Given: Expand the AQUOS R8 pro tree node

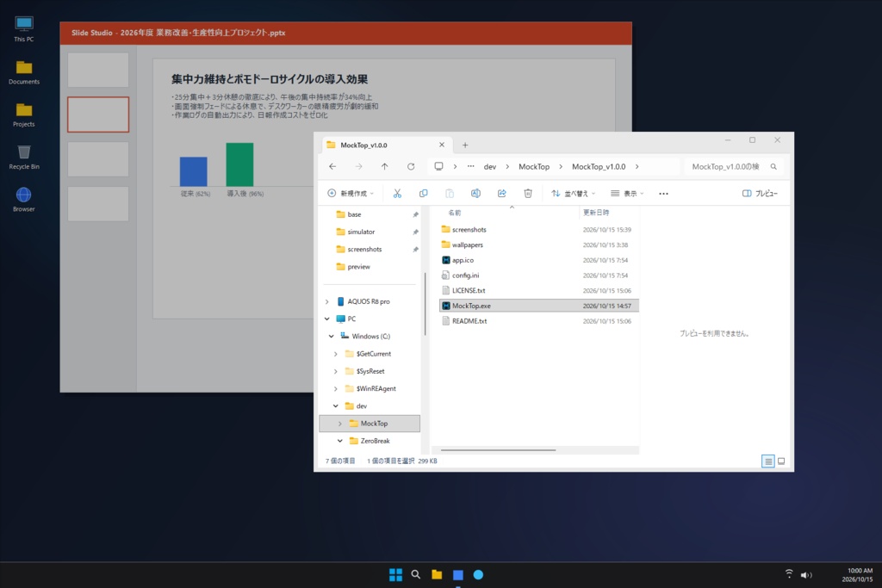Looking at the screenshot, I should [x=327, y=302].
